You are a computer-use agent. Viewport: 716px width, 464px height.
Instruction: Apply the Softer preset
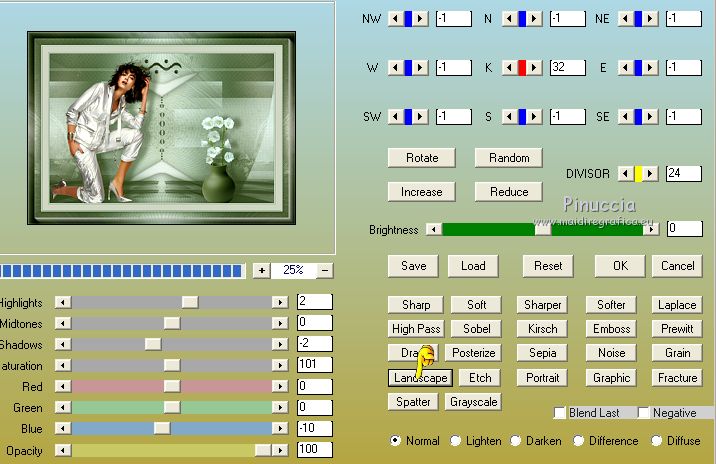click(x=611, y=305)
